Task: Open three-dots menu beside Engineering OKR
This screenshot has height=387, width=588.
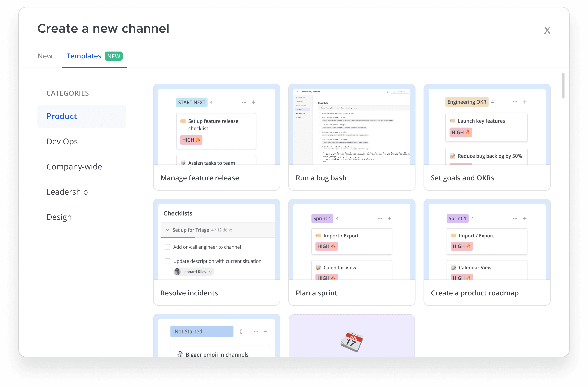Action: coord(515,102)
